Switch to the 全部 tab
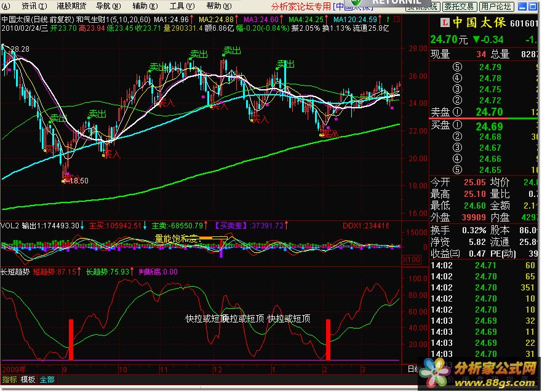The height and width of the screenshot is (392, 542). 47,380
